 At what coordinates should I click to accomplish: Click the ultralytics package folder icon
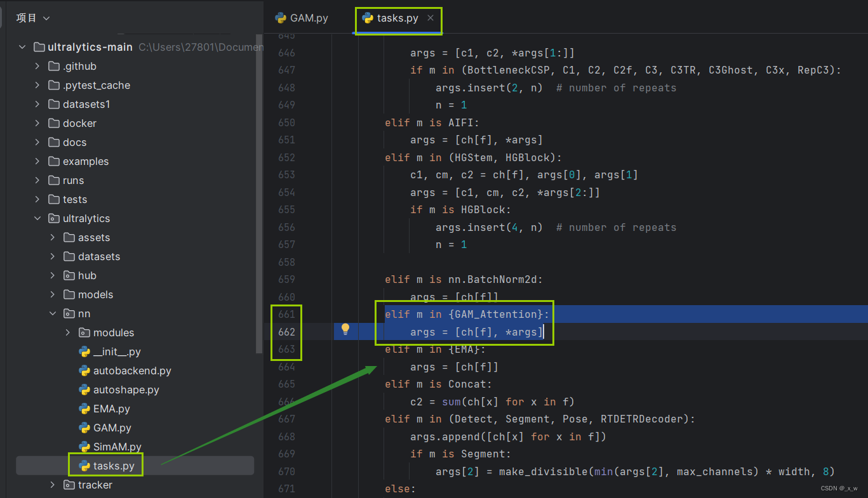point(54,218)
